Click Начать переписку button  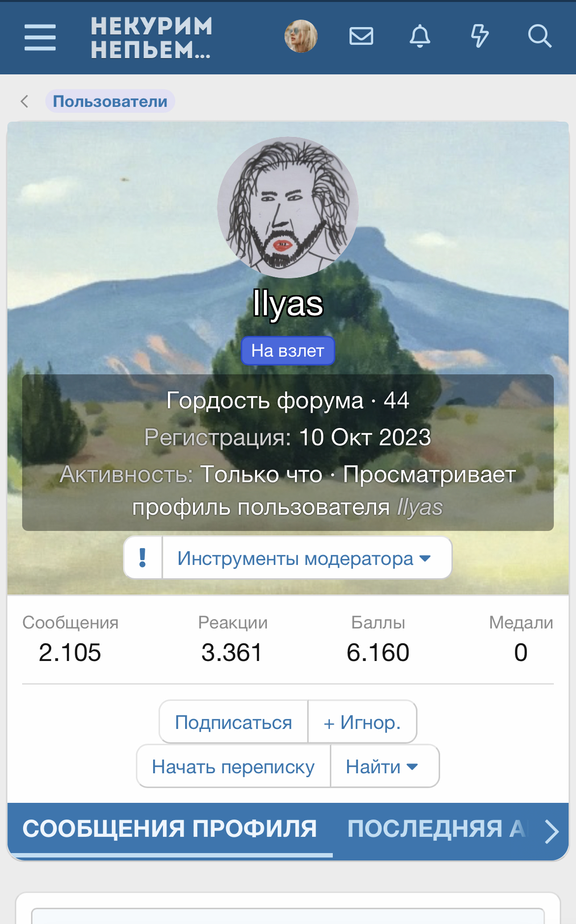(x=233, y=766)
